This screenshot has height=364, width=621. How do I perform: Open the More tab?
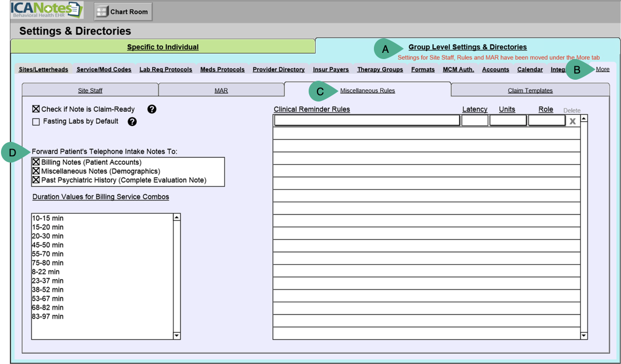[602, 69]
